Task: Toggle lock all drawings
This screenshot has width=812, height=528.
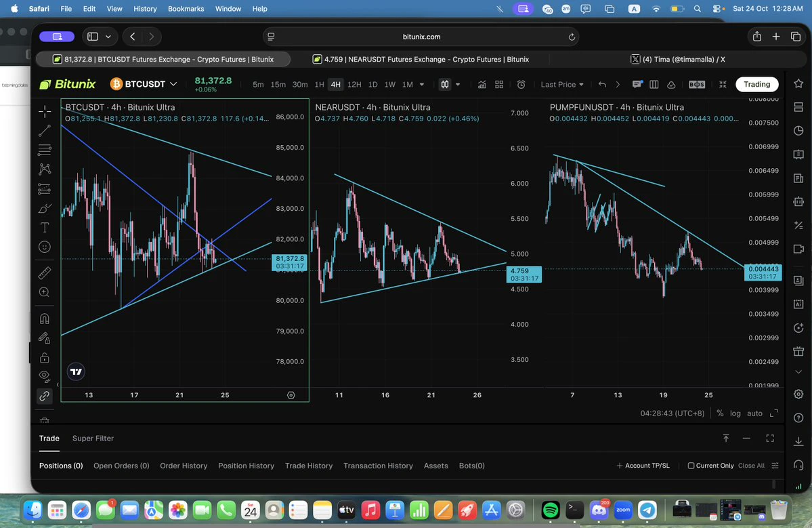Action: pos(45,357)
